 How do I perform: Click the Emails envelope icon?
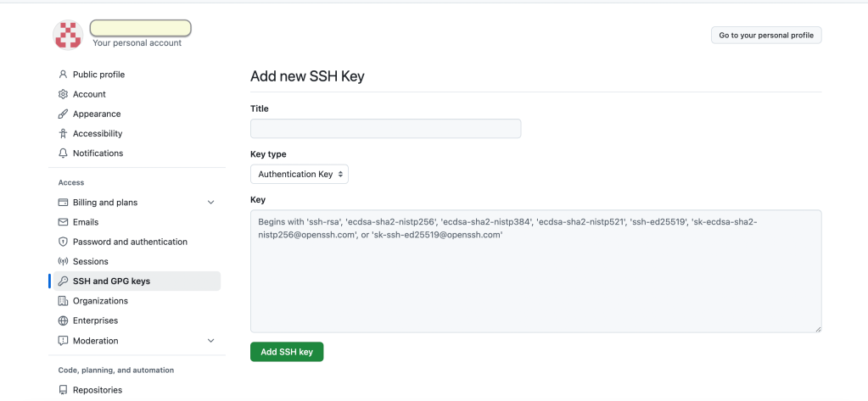(63, 222)
